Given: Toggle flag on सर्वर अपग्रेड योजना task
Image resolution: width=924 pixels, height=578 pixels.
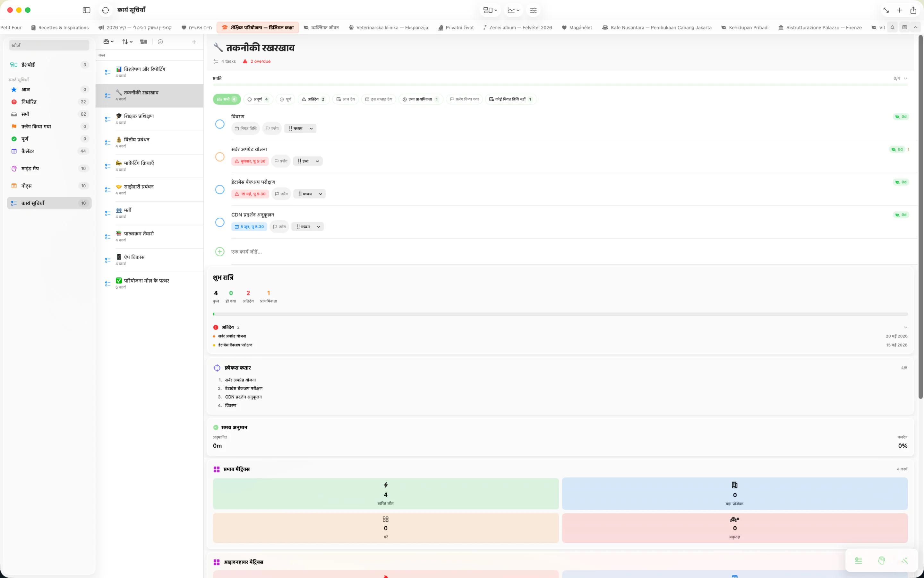Looking at the screenshot, I should click(x=281, y=161).
